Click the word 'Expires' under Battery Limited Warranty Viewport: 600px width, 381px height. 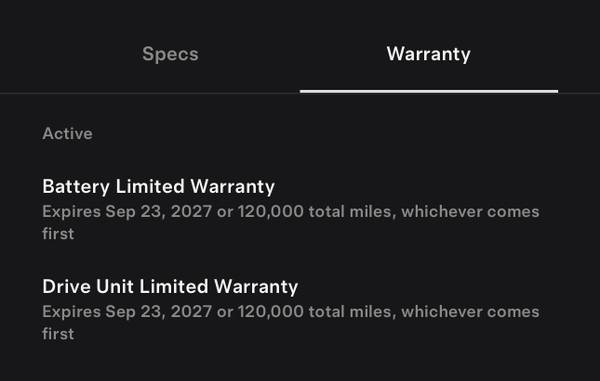(72, 212)
